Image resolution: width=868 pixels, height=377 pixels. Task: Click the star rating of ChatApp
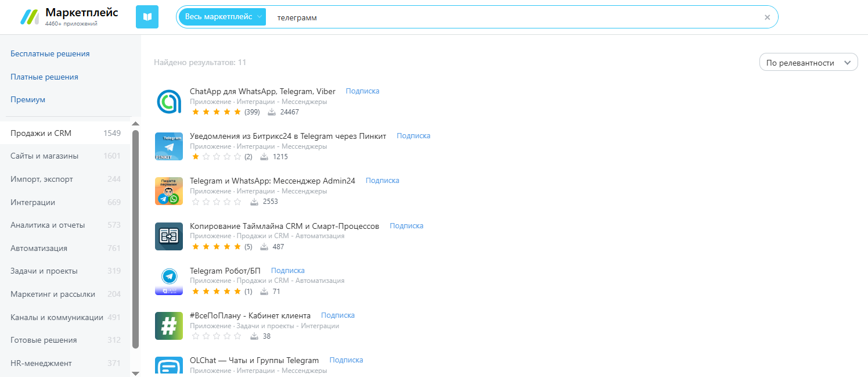[x=216, y=112]
